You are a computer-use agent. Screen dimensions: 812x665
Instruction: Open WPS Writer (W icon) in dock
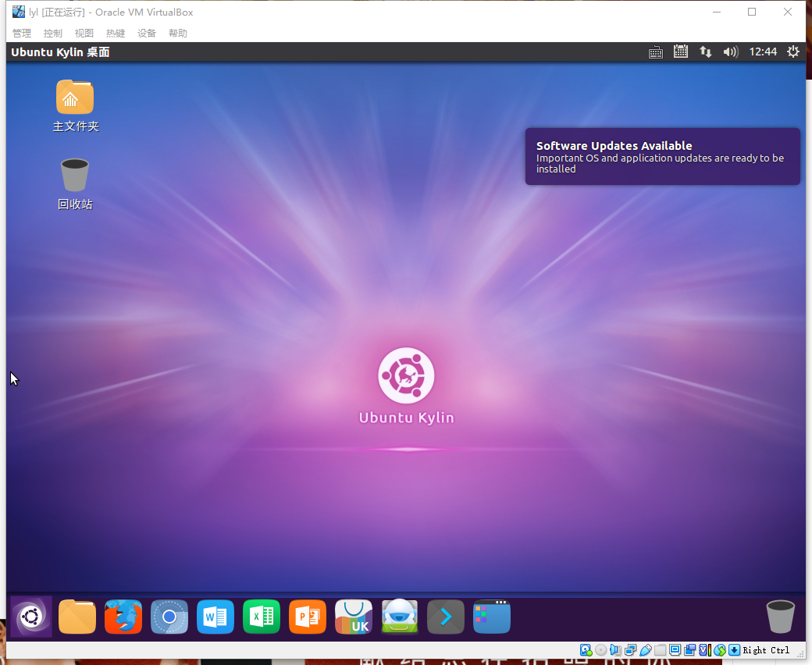click(x=215, y=617)
